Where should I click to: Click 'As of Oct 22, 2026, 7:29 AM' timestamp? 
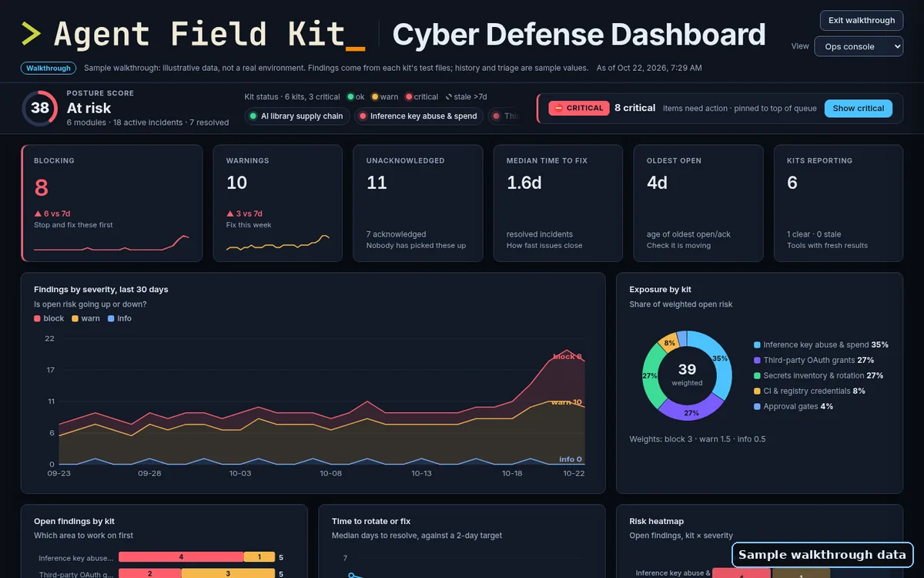tap(649, 68)
